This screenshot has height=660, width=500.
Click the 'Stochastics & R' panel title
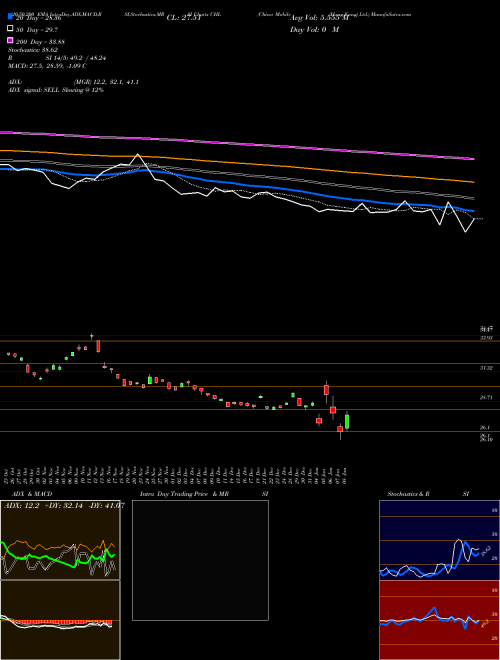pyautogui.click(x=408, y=494)
